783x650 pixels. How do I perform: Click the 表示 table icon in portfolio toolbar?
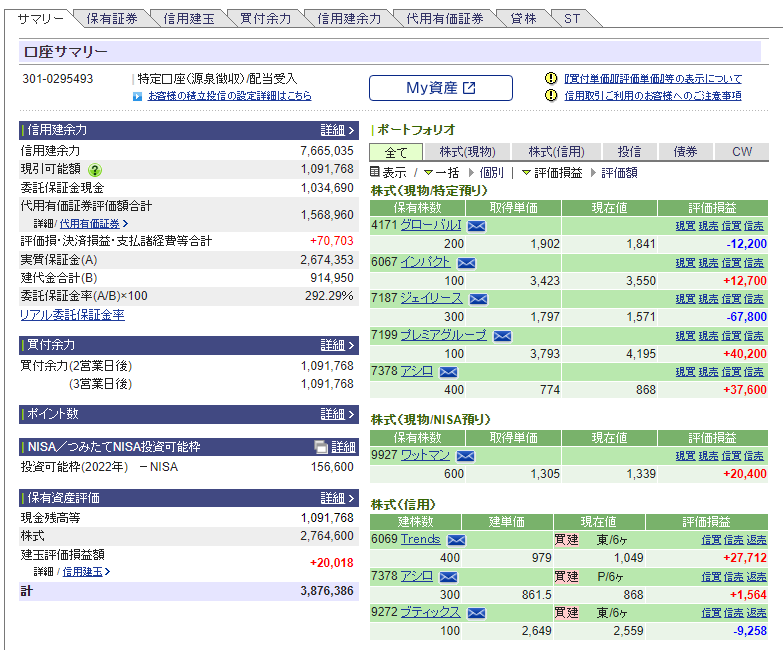tap(375, 172)
